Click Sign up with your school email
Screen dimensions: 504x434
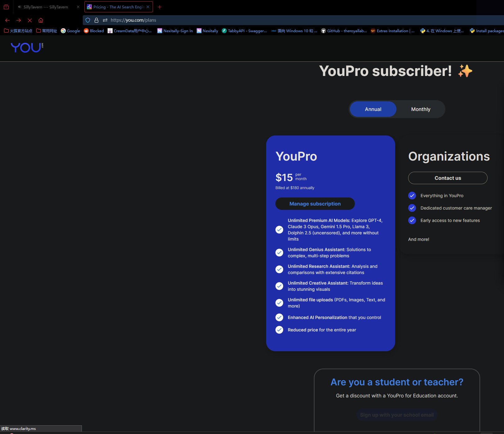(397, 415)
